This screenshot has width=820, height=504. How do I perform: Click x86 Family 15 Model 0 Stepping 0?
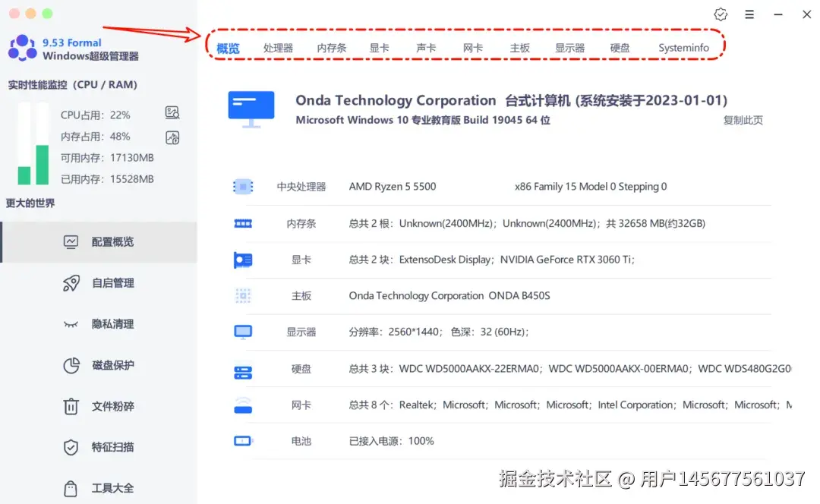click(x=591, y=187)
